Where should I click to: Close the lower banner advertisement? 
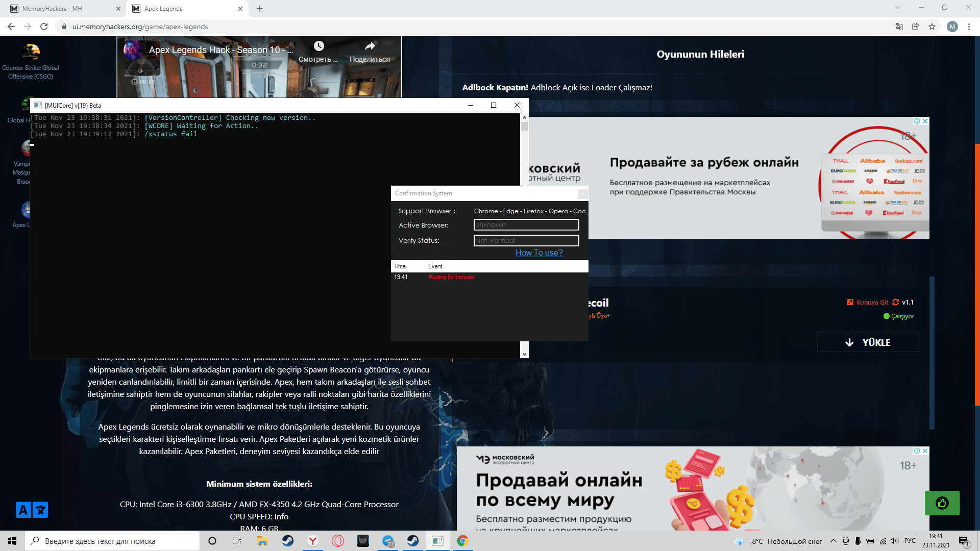(925, 451)
